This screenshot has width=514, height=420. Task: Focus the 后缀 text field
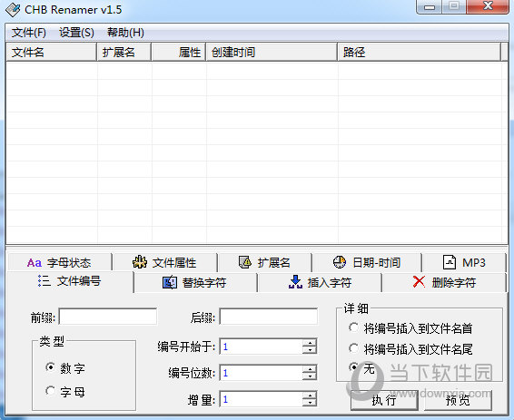[x=269, y=317]
